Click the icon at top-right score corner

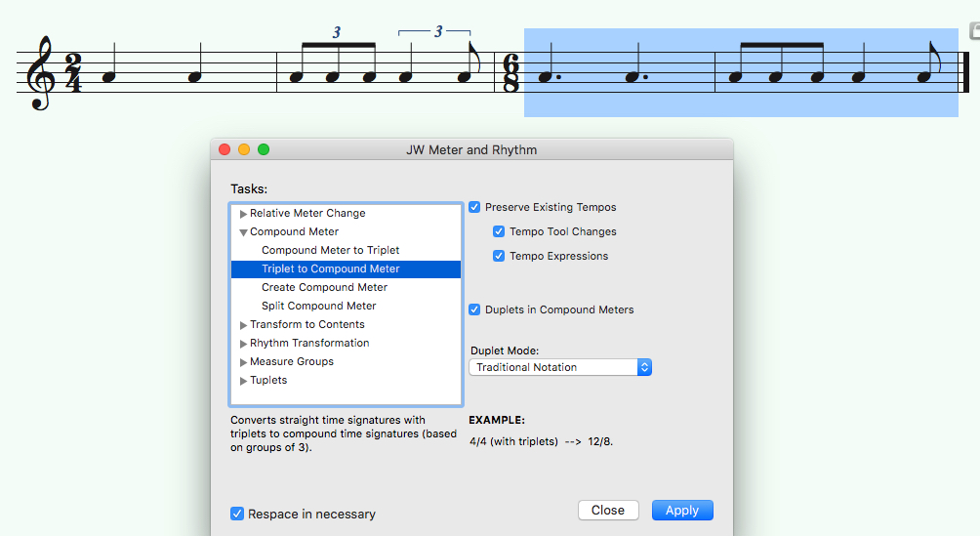[974, 32]
